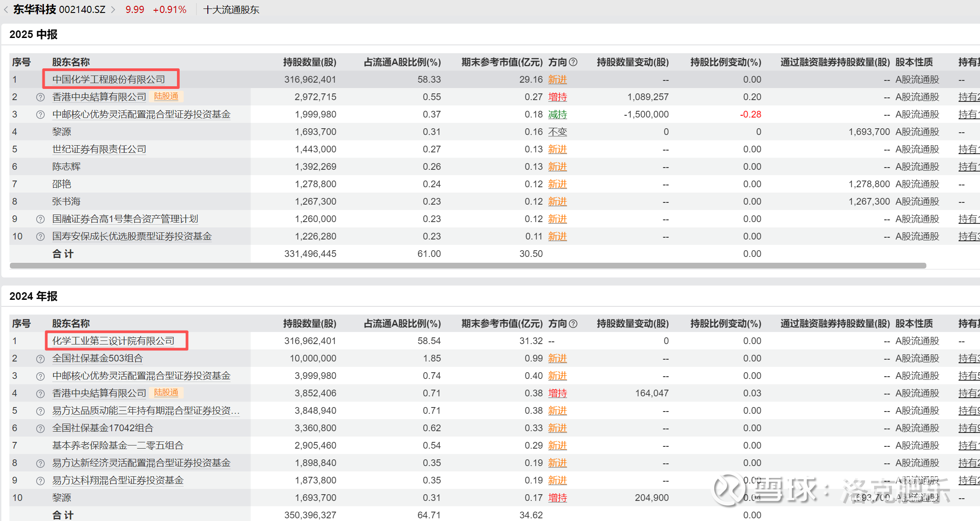The width and height of the screenshot is (980, 521).
Task: Go to next stock with right arrow
Action: (113, 9)
